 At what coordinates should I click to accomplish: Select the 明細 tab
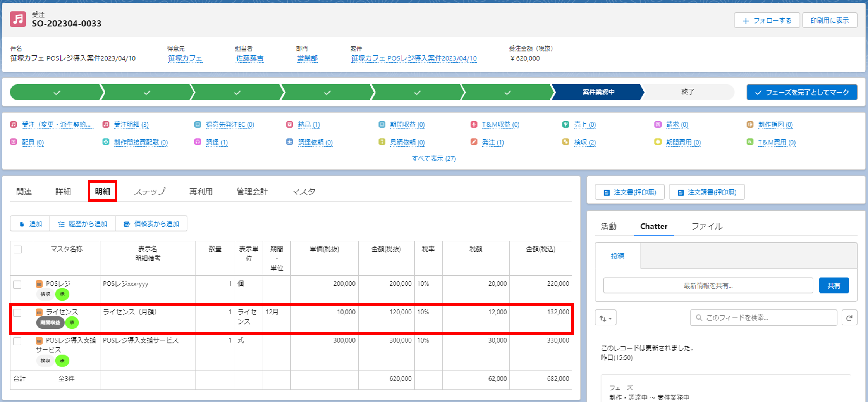tap(103, 192)
